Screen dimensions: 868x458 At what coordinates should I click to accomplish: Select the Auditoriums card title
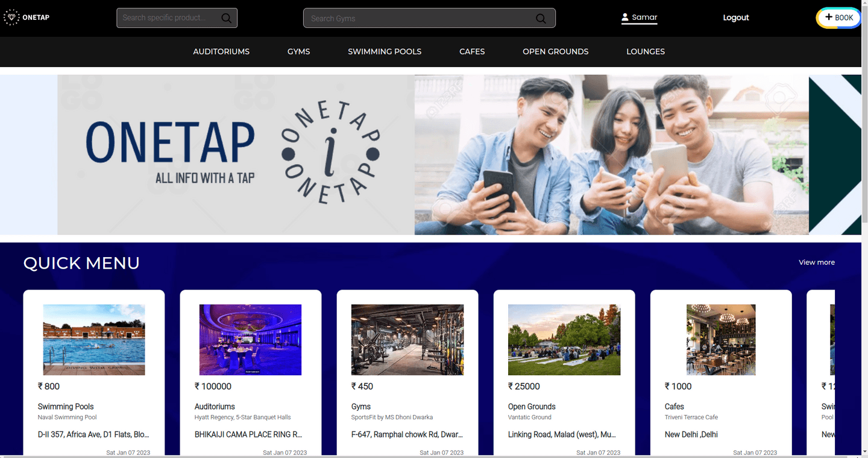tap(215, 407)
